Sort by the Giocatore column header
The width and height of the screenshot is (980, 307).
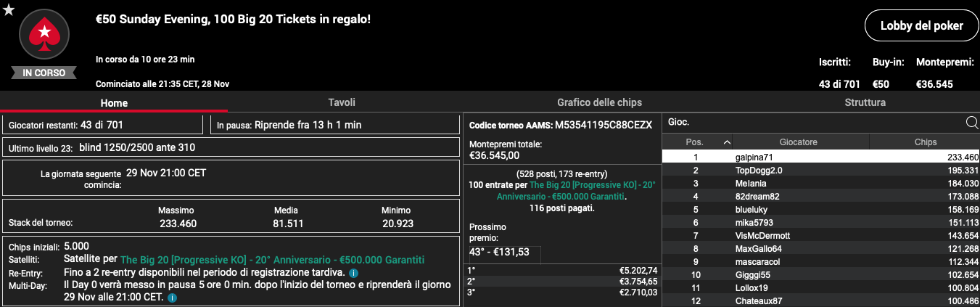point(798,142)
